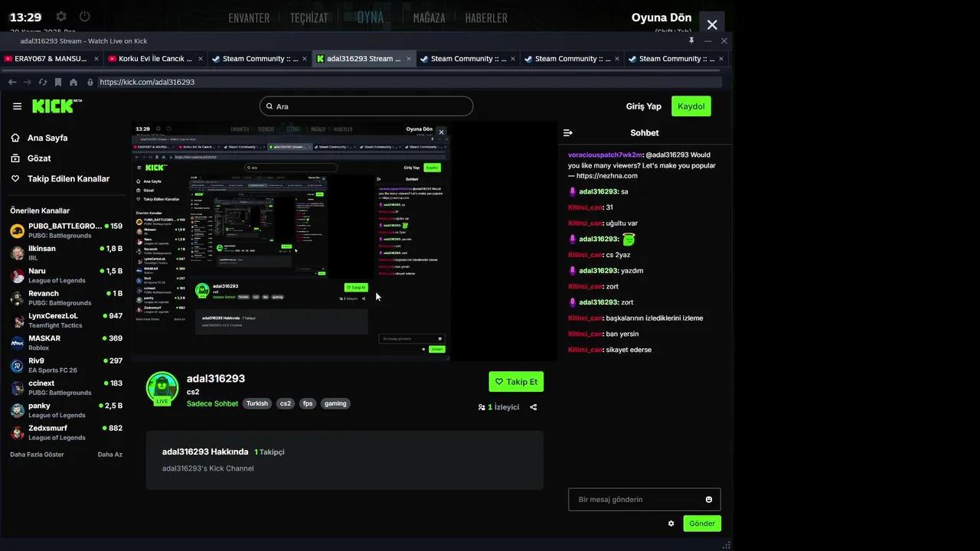
Task: Click the LynxCerezLoL channel avatar
Action: click(18, 321)
